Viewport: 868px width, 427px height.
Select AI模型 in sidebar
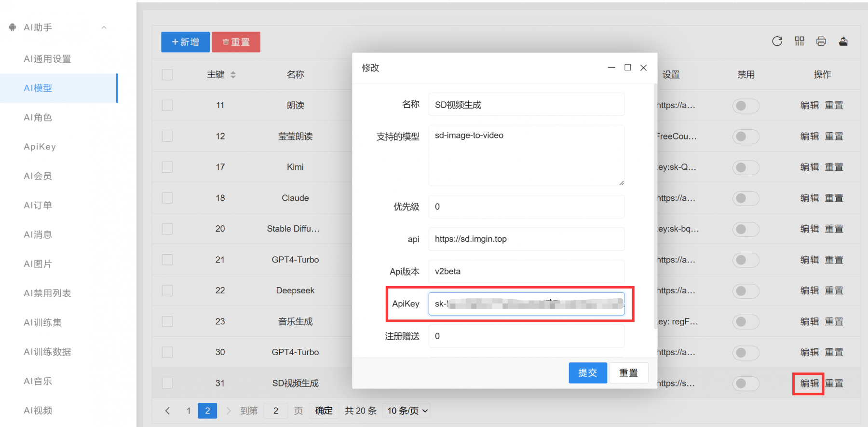59,88
